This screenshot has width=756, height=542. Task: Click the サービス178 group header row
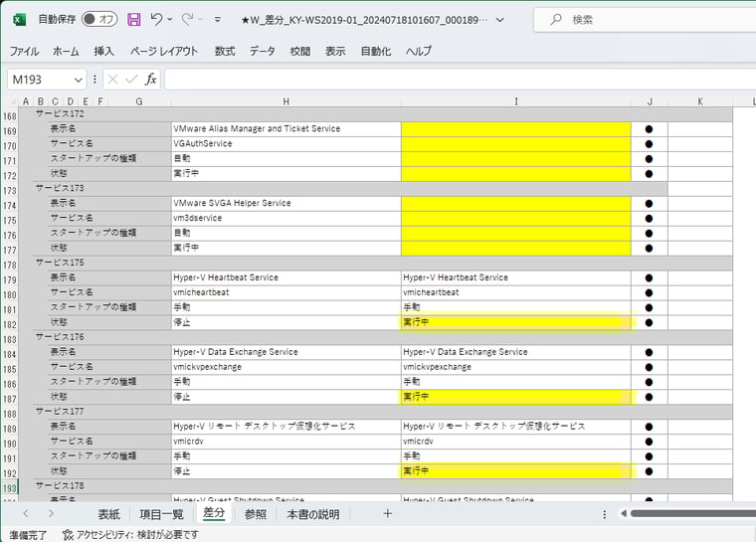tap(383, 486)
